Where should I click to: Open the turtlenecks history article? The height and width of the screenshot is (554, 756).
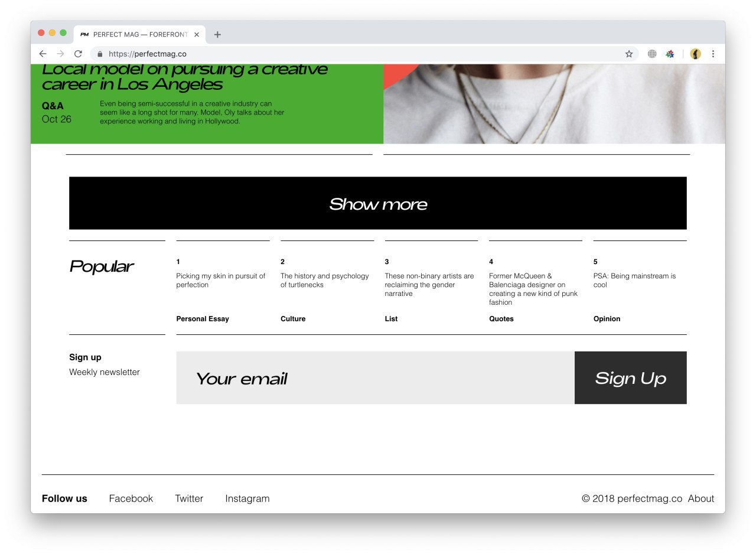324,280
